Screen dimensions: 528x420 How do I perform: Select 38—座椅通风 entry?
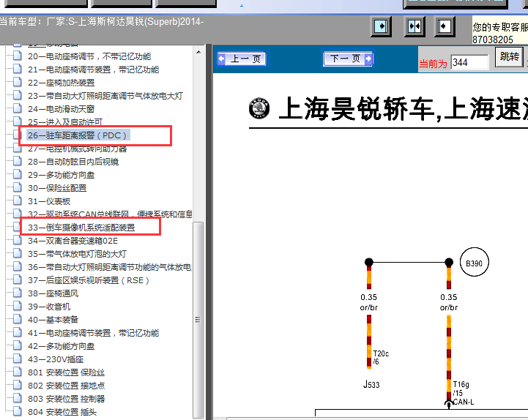[53, 293]
